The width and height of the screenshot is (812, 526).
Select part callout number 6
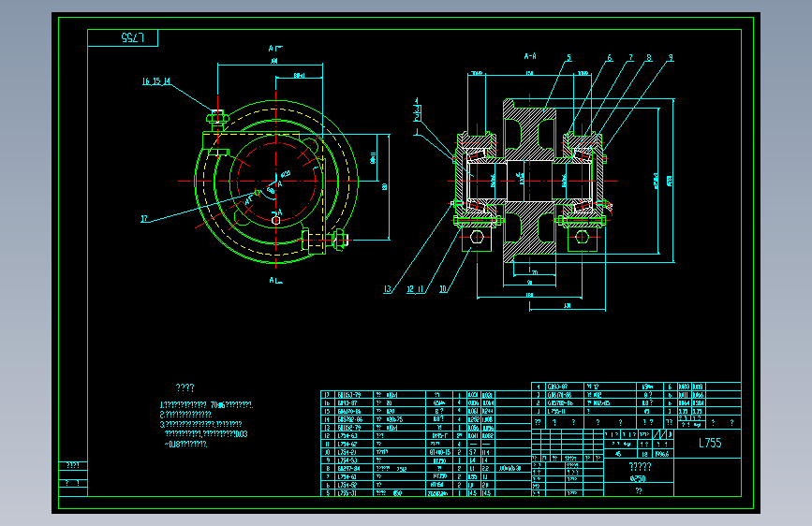[x=610, y=57]
